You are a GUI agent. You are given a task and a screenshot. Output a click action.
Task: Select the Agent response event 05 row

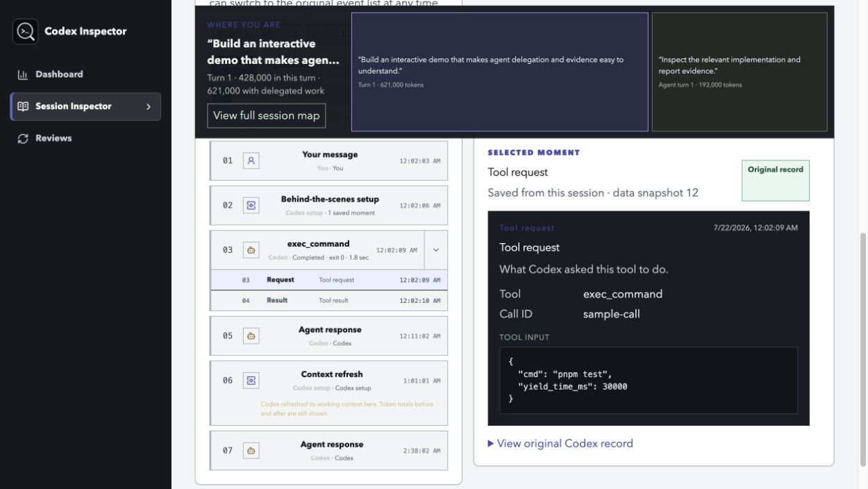point(329,336)
